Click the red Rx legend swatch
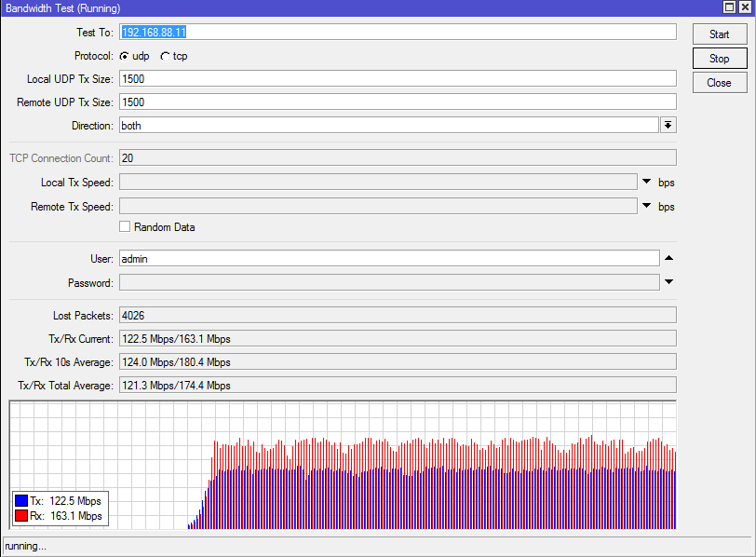The width and height of the screenshot is (756, 557). pos(21,516)
